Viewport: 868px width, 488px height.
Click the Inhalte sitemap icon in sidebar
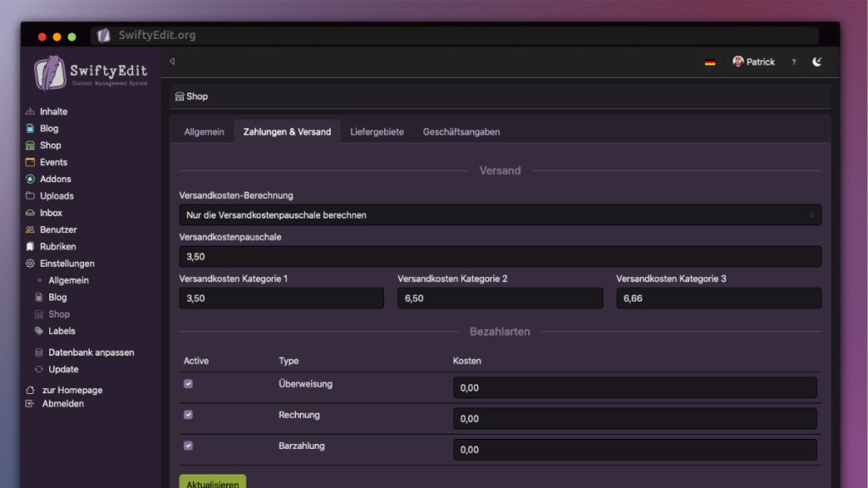click(31, 112)
